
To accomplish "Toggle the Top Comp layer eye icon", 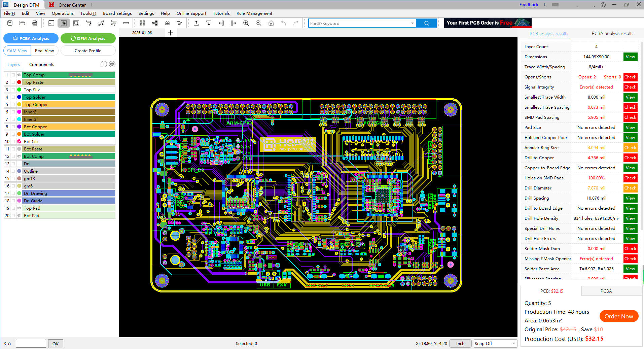I will (x=19, y=75).
